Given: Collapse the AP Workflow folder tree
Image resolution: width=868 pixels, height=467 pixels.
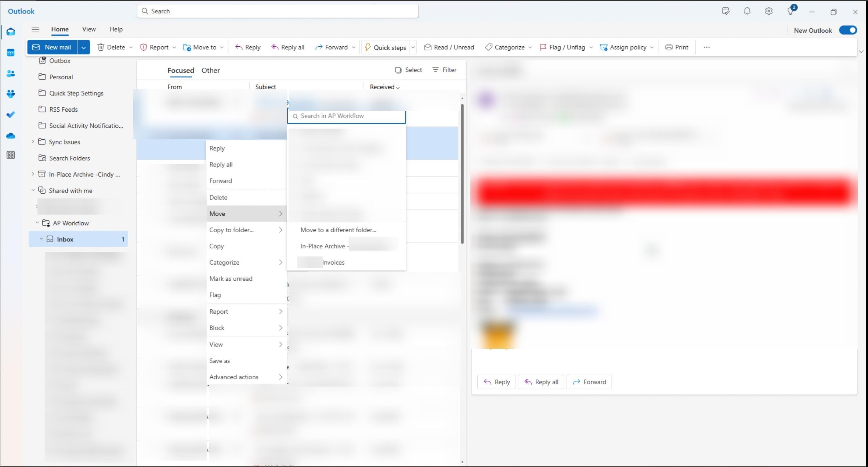Looking at the screenshot, I should pyautogui.click(x=37, y=223).
